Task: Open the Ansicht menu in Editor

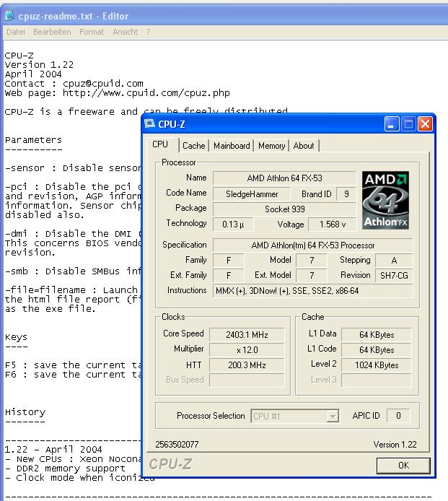Action: pyautogui.click(x=126, y=32)
